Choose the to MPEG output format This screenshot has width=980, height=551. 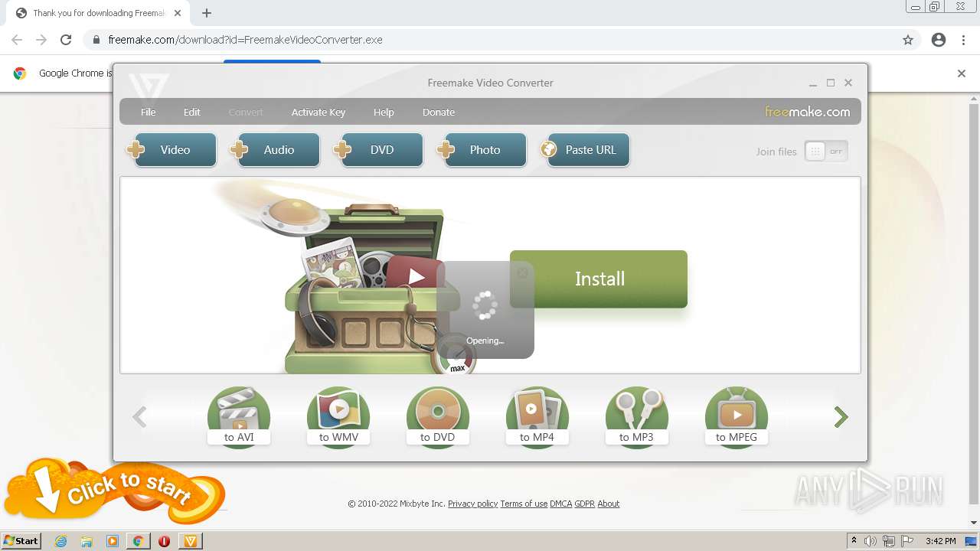tap(737, 417)
